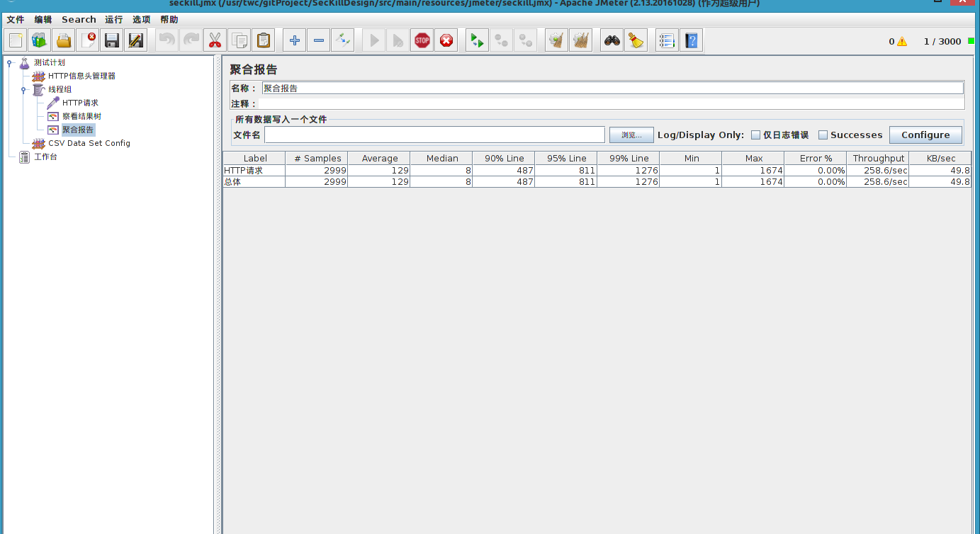
Task: Collapse all nodes with minus icon
Action: (319, 40)
